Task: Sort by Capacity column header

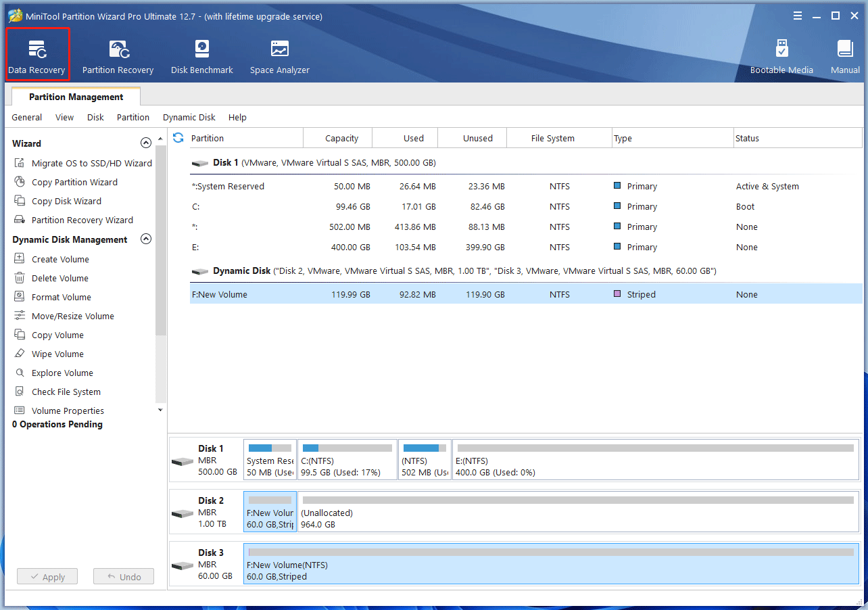Action: (338, 138)
